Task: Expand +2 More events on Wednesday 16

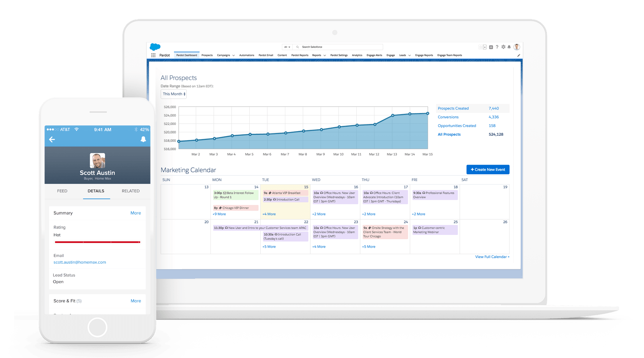Action: click(319, 214)
